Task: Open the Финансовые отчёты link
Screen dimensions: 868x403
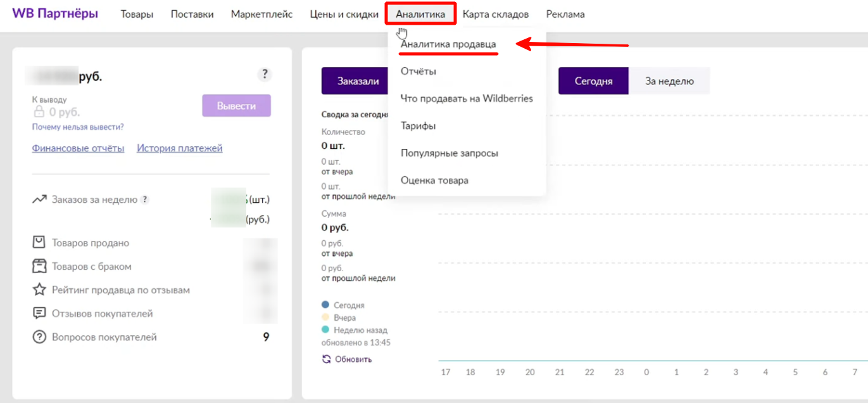Action: tap(78, 148)
